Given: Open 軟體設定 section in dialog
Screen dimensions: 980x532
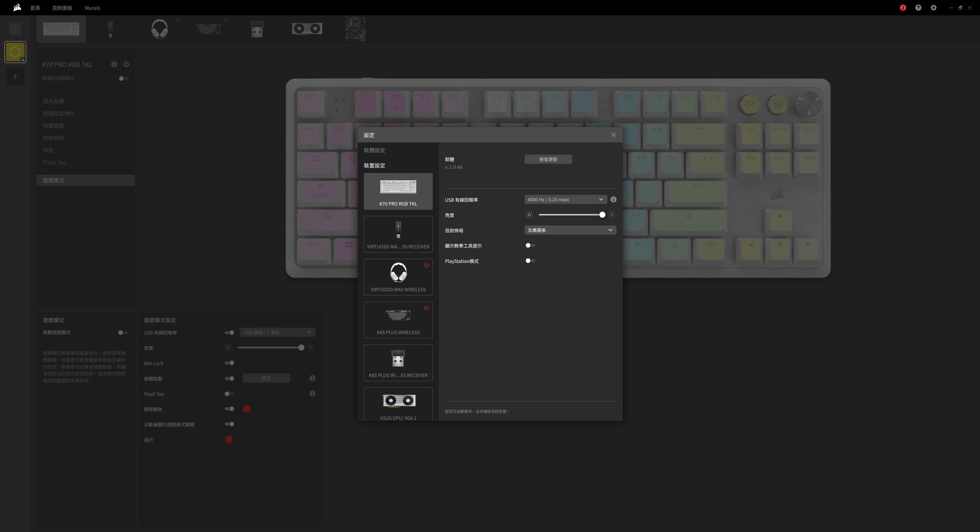Looking at the screenshot, I should pos(375,150).
